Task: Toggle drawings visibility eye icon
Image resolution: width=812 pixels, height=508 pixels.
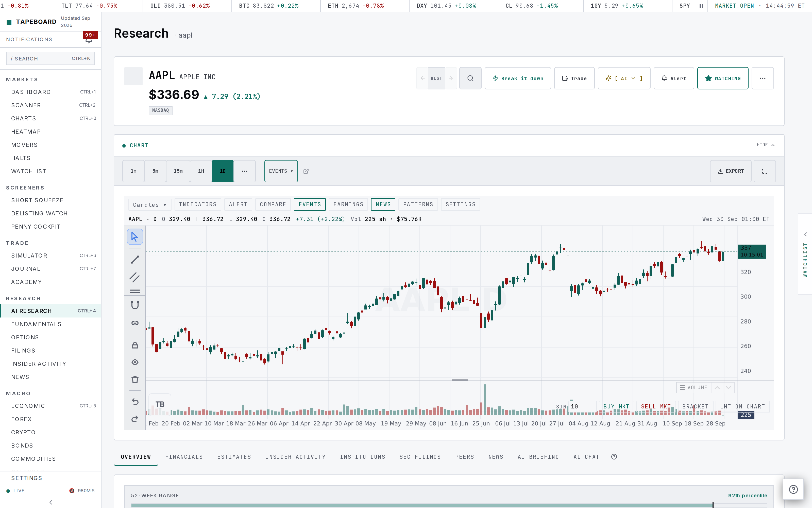Action: point(135,362)
